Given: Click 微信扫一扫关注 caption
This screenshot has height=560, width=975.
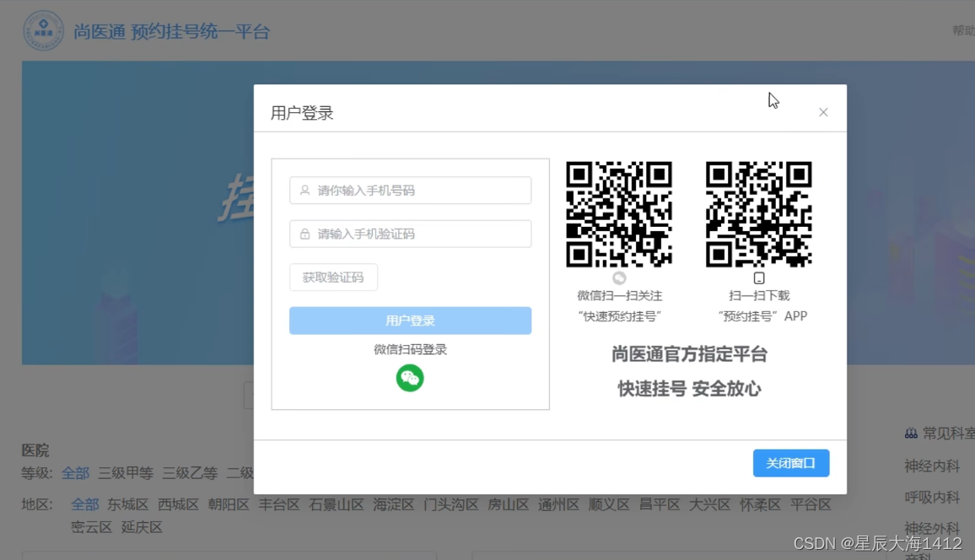Looking at the screenshot, I should (x=619, y=296).
